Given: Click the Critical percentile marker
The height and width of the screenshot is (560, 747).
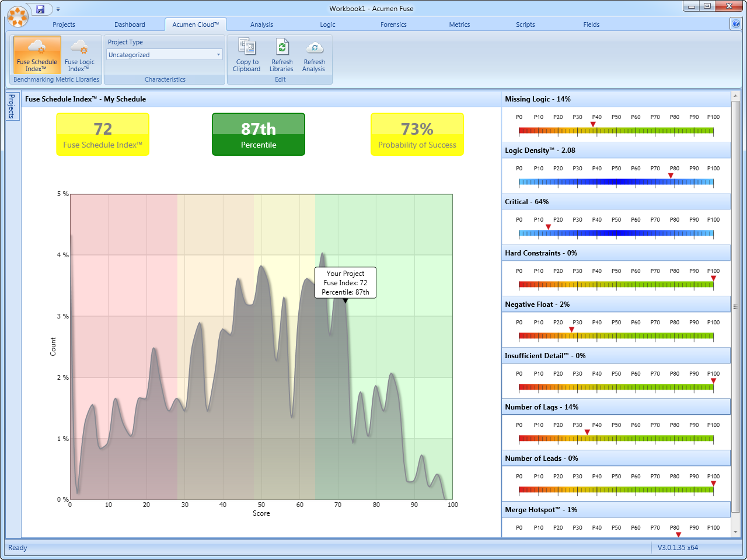Looking at the screenshot, I should pos(548,227).
